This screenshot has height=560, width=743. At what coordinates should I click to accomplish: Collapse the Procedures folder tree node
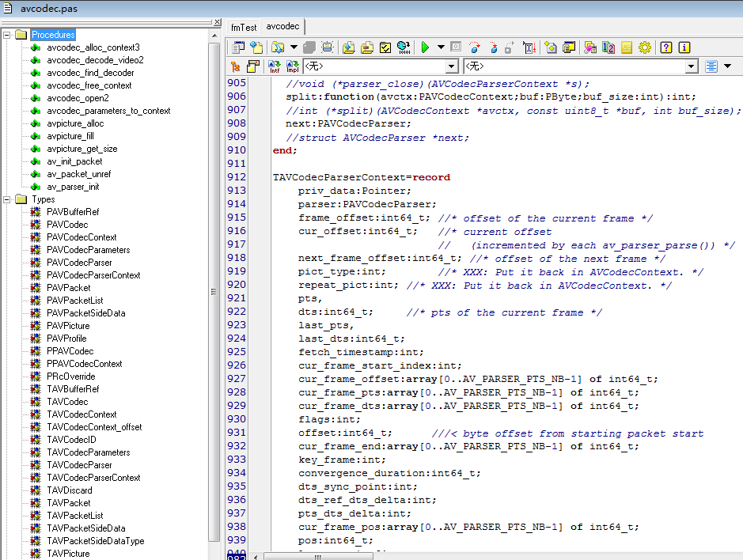coord(6,35)
